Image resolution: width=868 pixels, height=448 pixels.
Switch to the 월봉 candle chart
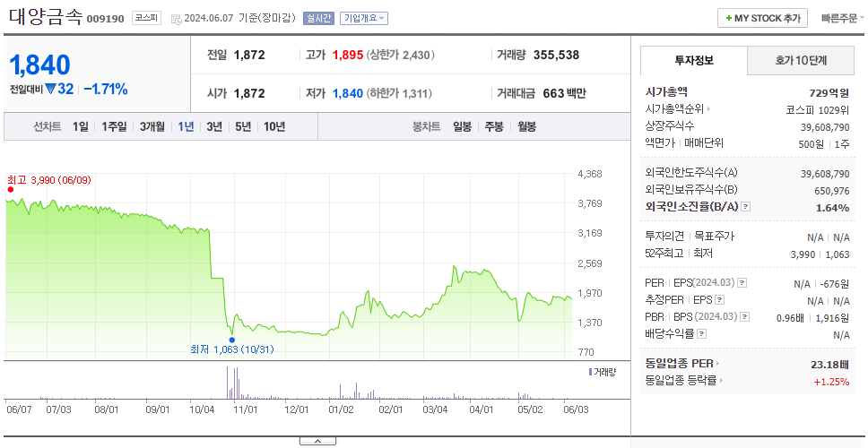pos(527,126)
